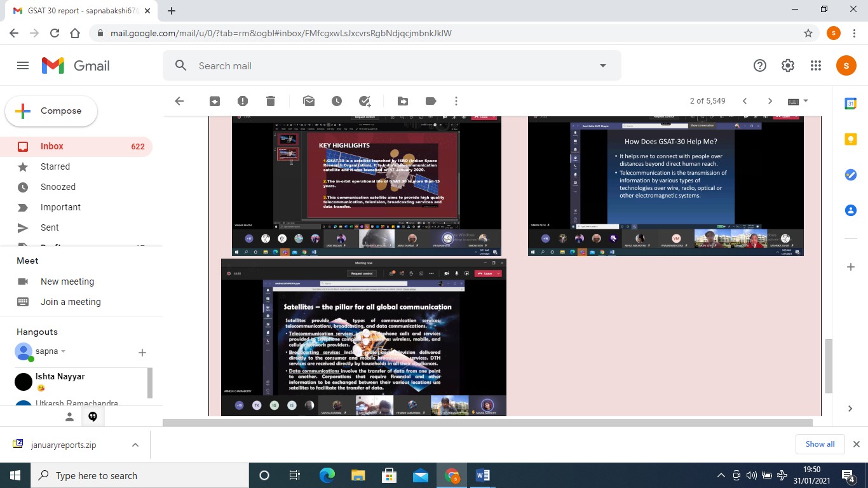The image size is (868, 488).
Task: Hide the side panel chevron
Action: click(851, 409)
